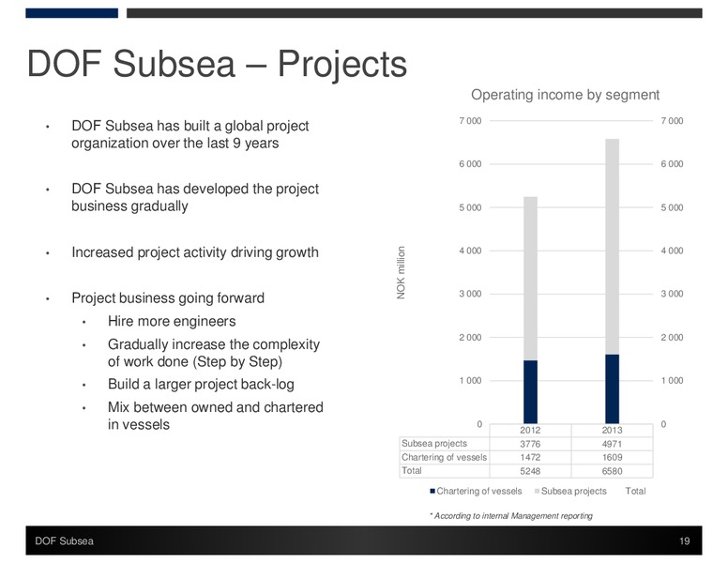
Task: Click the dark blue 2012 chartering bar segment
Action: (530, 392)
